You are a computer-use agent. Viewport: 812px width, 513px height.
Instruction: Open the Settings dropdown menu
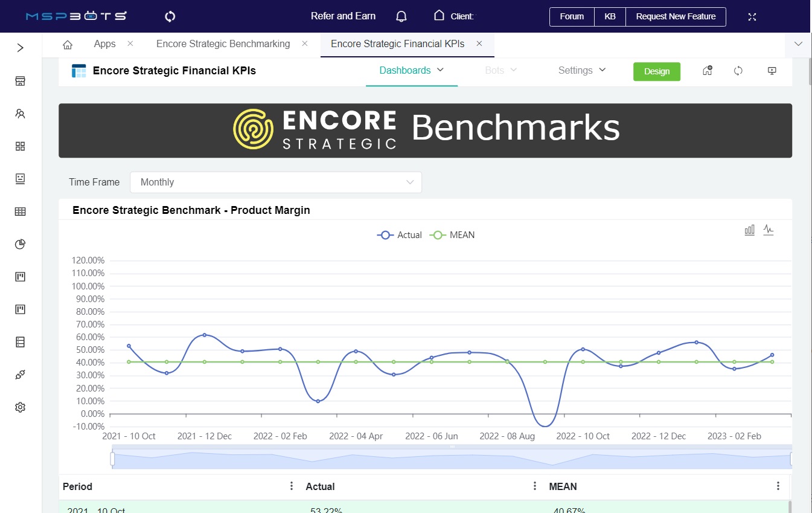[x=581, y=70]
